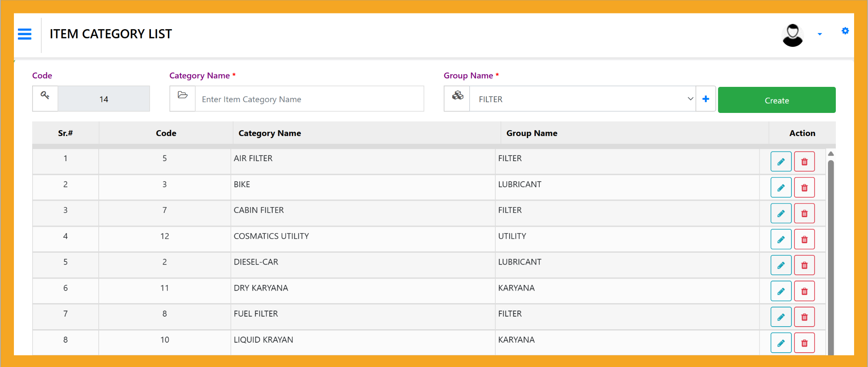Edit the AIR FILTER category row
Viewport: 868px width, 367px height.
(781, 162)
